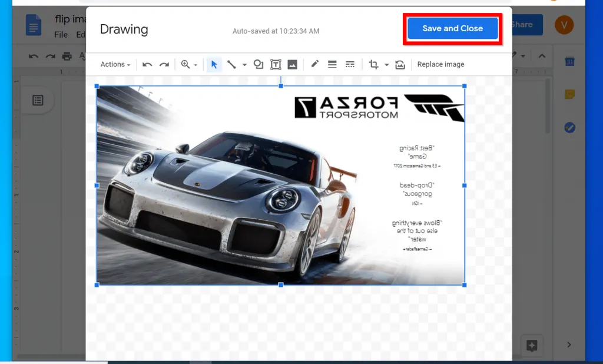
Task: Expand the crop mask dropdown arrow
Action: (x=386, y=65)
